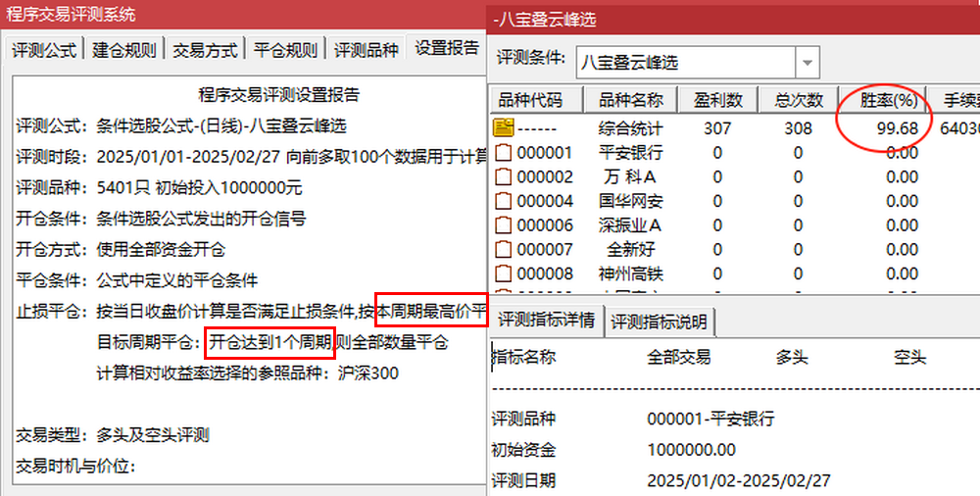Click the win rate value 99.68
The height and width of the screenshot is (496, 980).
(898, 128)
